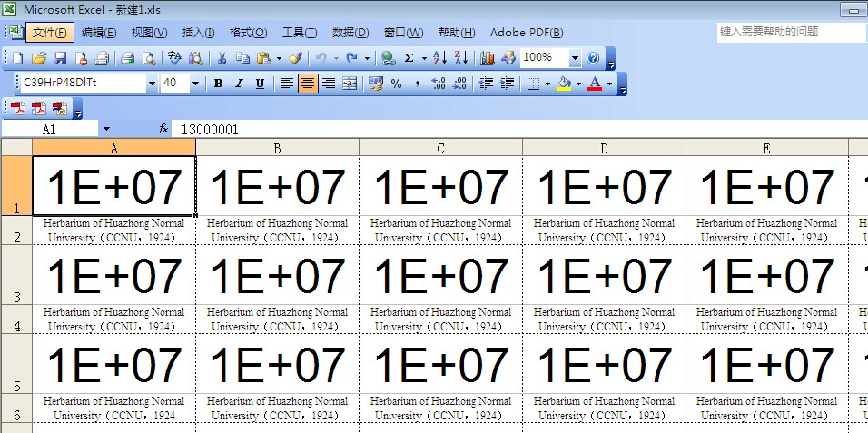Viewport: 868px width, 433px height.
Task: Open the font size dropdown showing 40
Action: (x=195, y=84)
